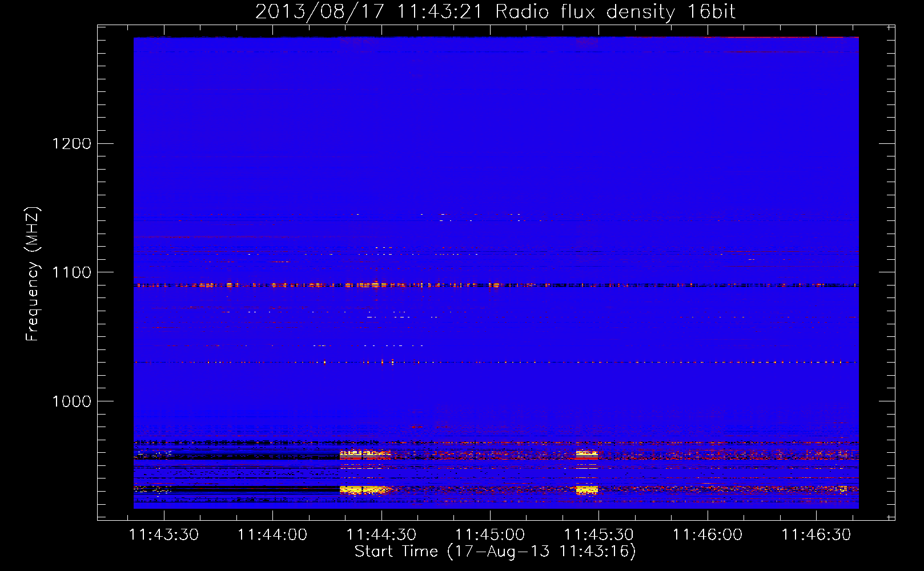
Task: Click the 11:43:30 time tick label
Action: 164,535
